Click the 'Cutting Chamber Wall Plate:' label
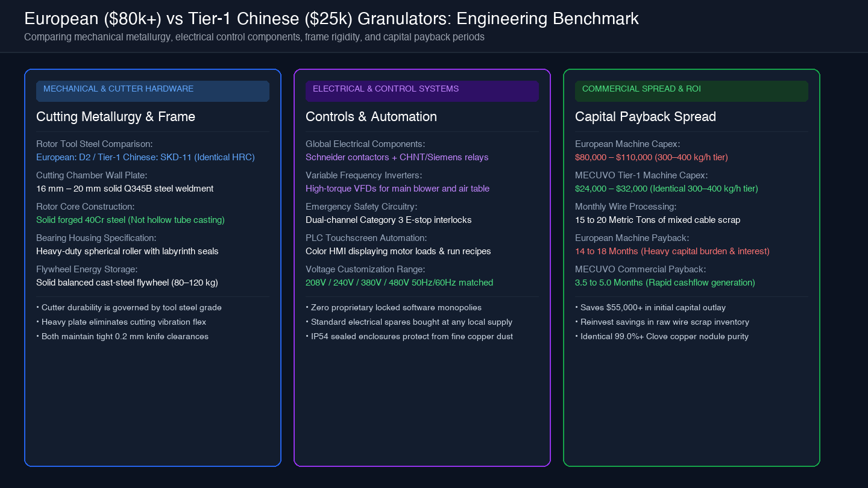Viewport: 868px width, 488px height. [92, 175]
